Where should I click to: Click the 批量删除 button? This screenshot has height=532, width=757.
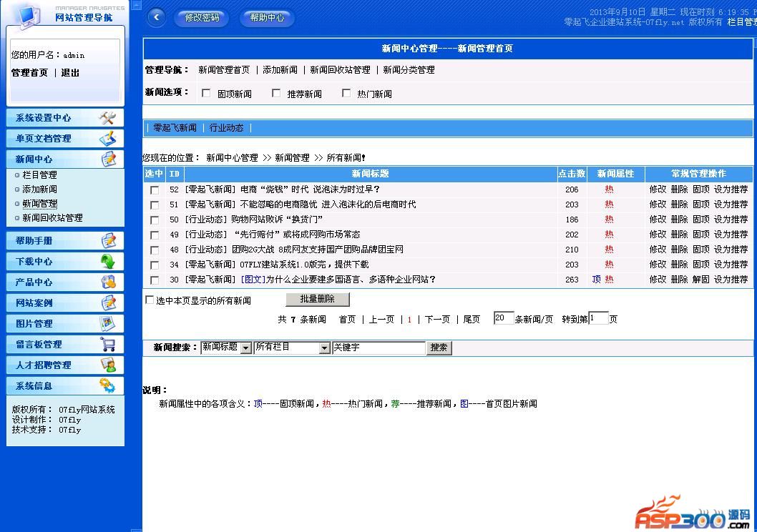(317, 299)
